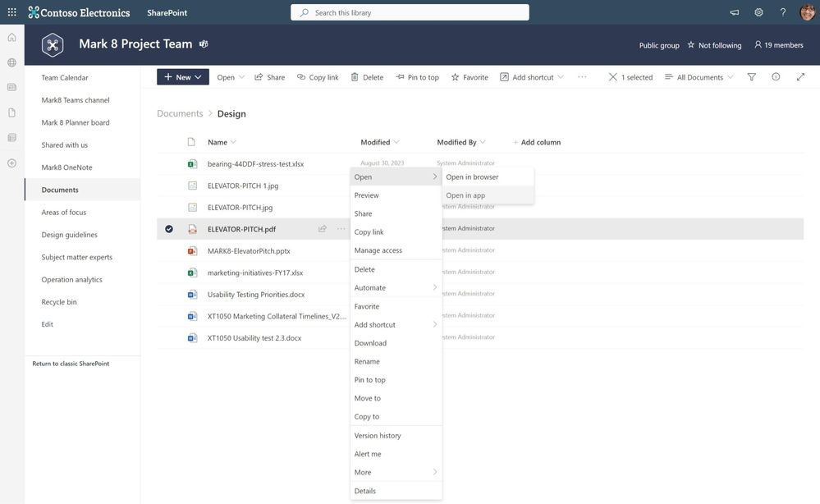The width and height of the screenshot is (820, 504).
Task: Click Delete in the toolbar
Action: pos(367,77)
